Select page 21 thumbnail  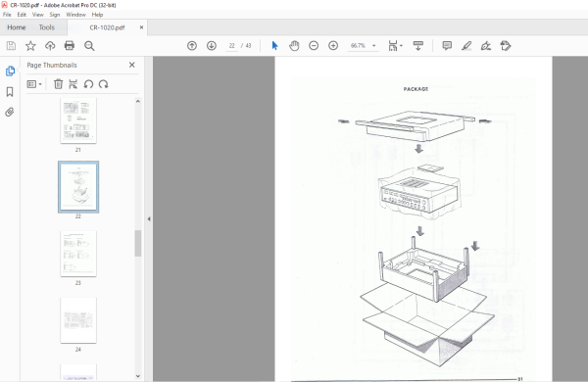click(78, 120)
